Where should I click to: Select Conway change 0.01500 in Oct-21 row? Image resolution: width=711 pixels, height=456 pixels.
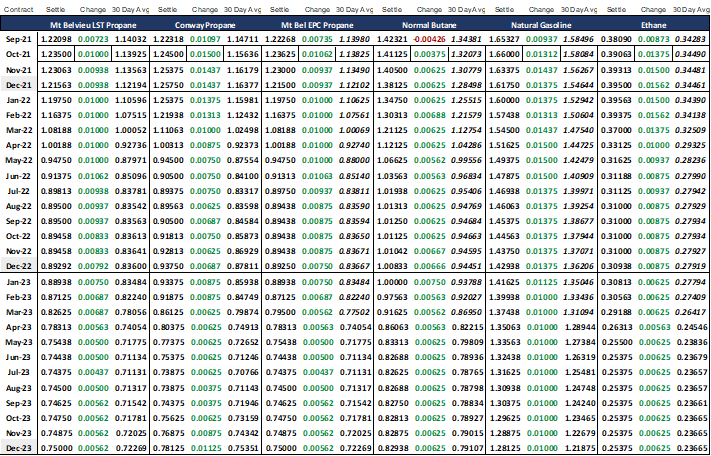coord(205,54)
